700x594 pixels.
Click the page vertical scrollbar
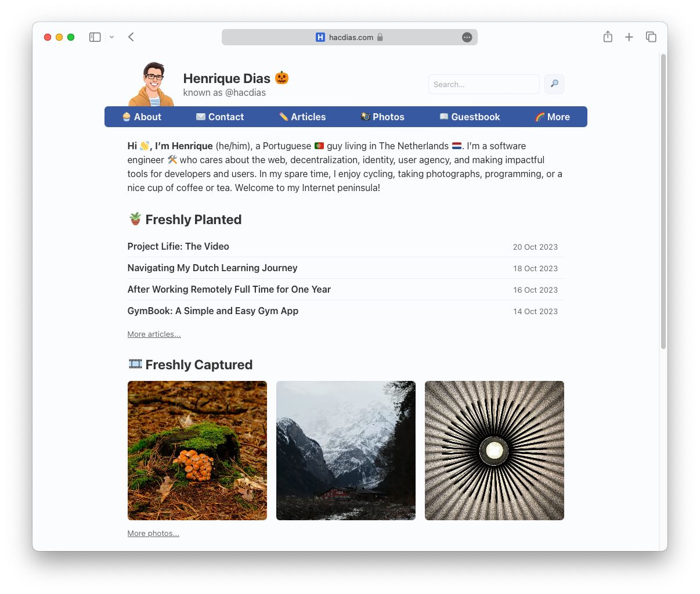663,201
